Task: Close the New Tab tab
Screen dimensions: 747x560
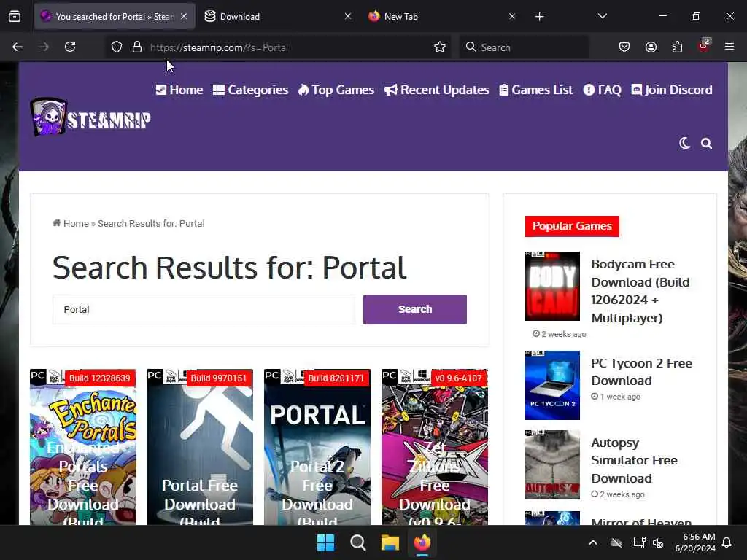Action: click(511, 17)
